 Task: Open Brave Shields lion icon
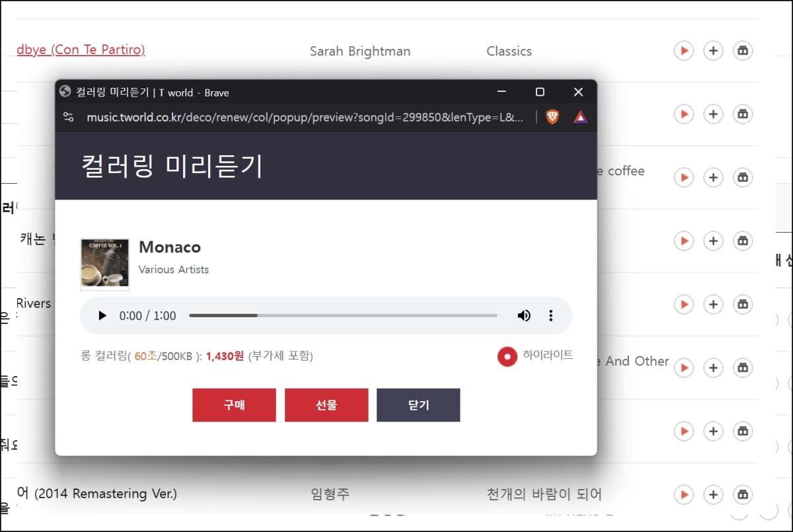pyautogui.click(x=552, y=117)
